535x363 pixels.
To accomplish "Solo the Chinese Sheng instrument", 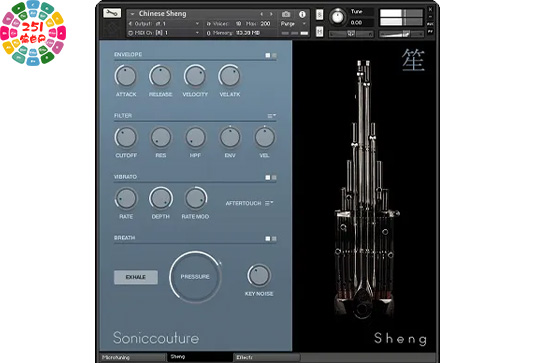I will point(319,14).
